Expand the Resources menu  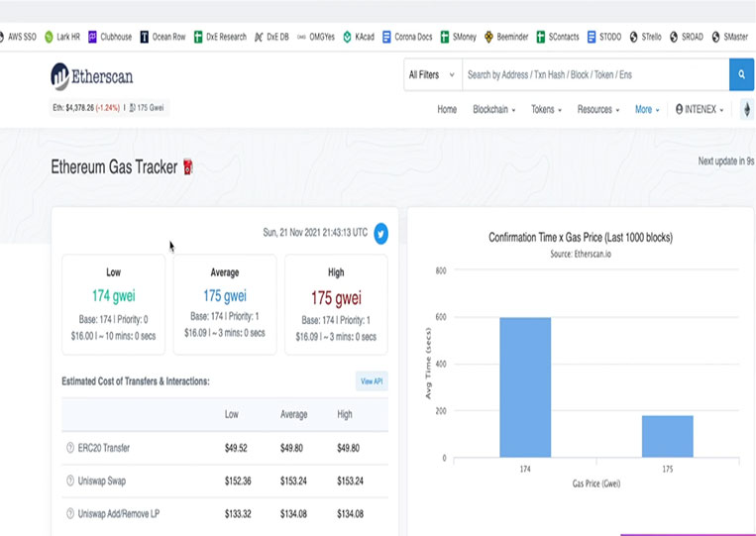[x=598, y=109]
